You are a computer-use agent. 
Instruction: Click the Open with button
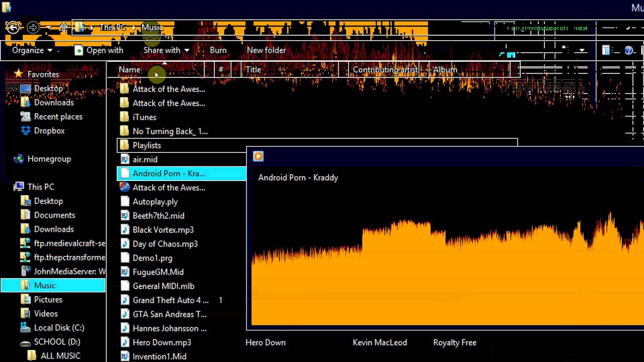pos(99,50)
